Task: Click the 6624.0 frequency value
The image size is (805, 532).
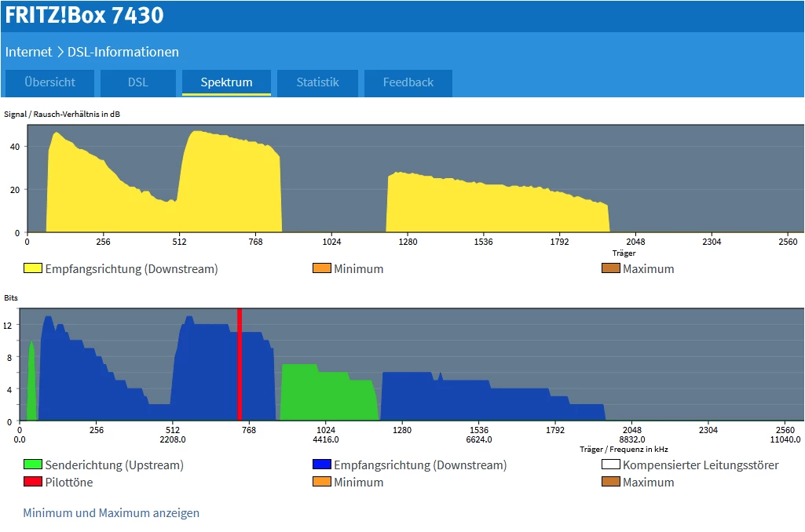Action: pos(479,439)
